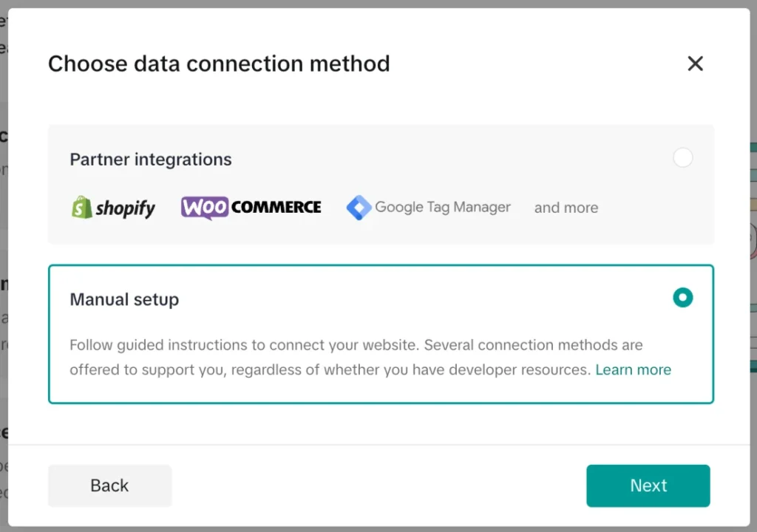Click the "Choose data connection method" heading
757x532 pixels.
point(219,64)
